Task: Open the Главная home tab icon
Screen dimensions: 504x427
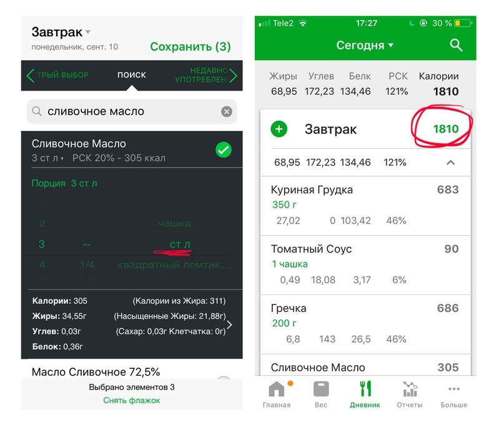Action: [x=277, y=389]
